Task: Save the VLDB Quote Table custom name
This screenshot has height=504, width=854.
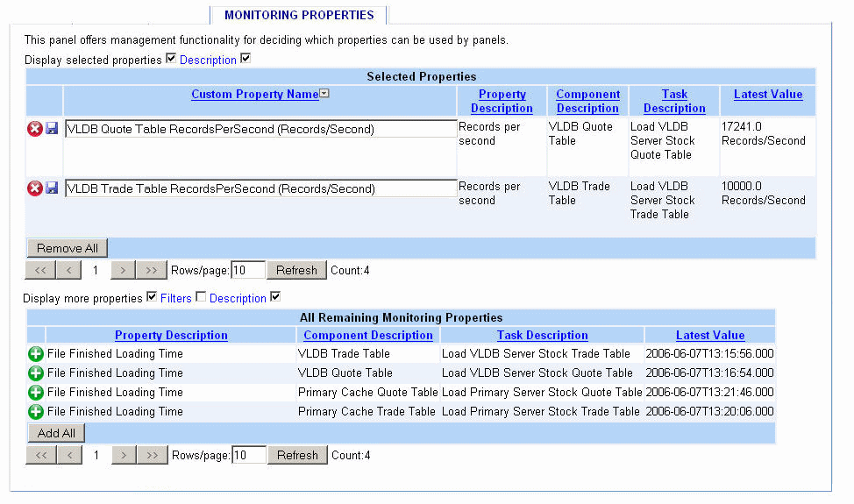Action: pyautogui.click(x=52, y=129)
